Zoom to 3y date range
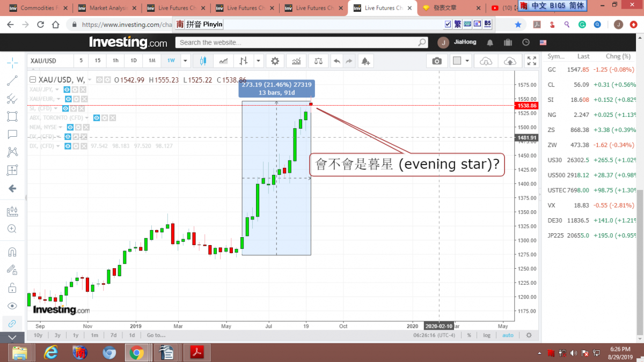 (57, 335)
